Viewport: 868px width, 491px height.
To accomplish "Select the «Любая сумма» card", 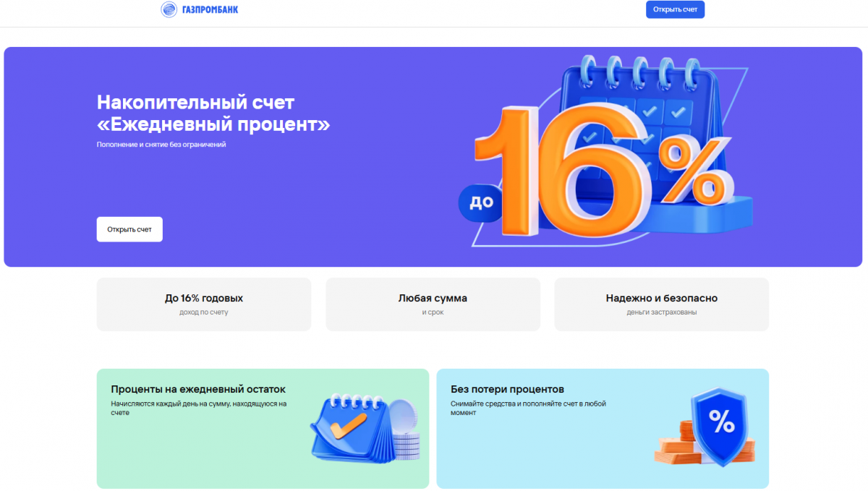I will (433, 304).
